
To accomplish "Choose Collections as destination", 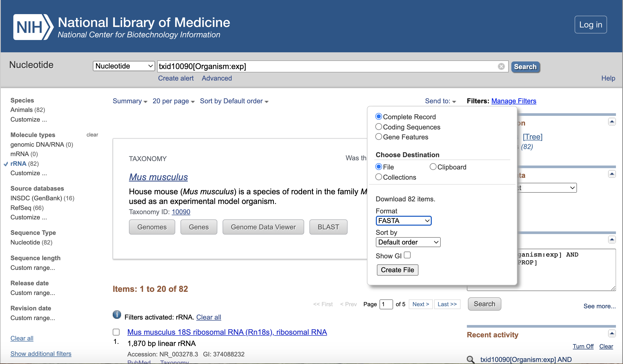I will (x=378, y=177).
